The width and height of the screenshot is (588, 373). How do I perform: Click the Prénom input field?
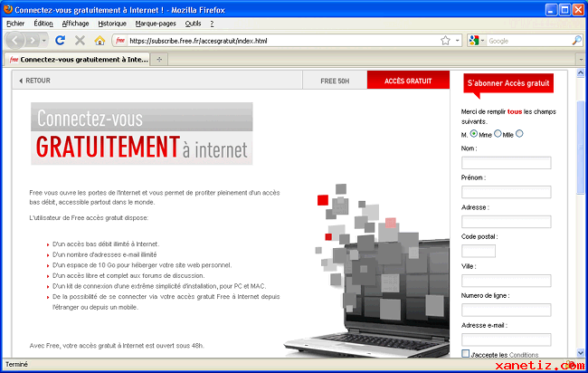(x=507, y=192)
